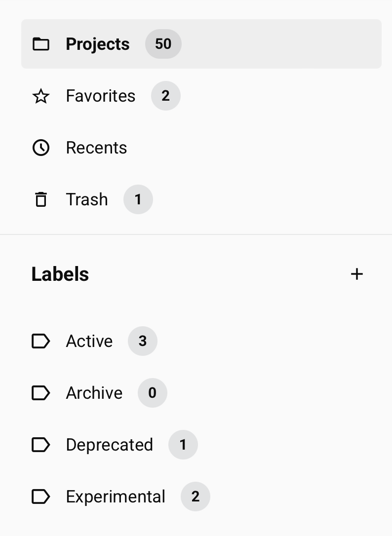Click the Experimental label tag icon

(41, 497)
